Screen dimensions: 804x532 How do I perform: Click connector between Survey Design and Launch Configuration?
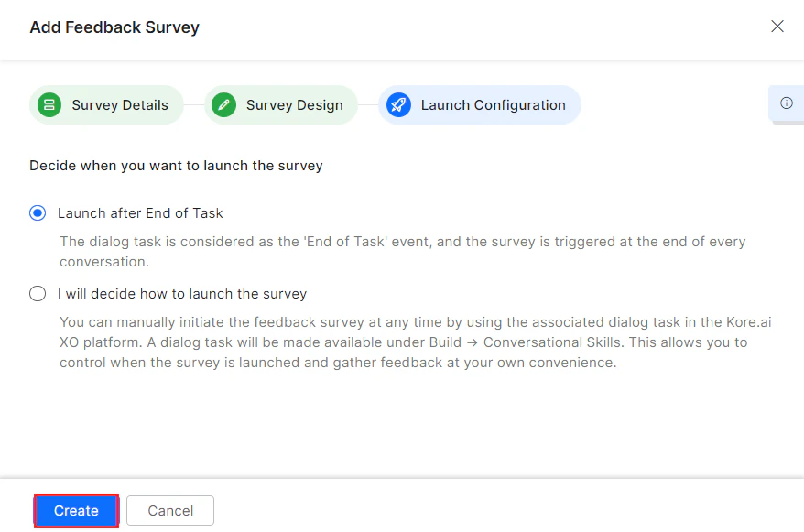367,105
